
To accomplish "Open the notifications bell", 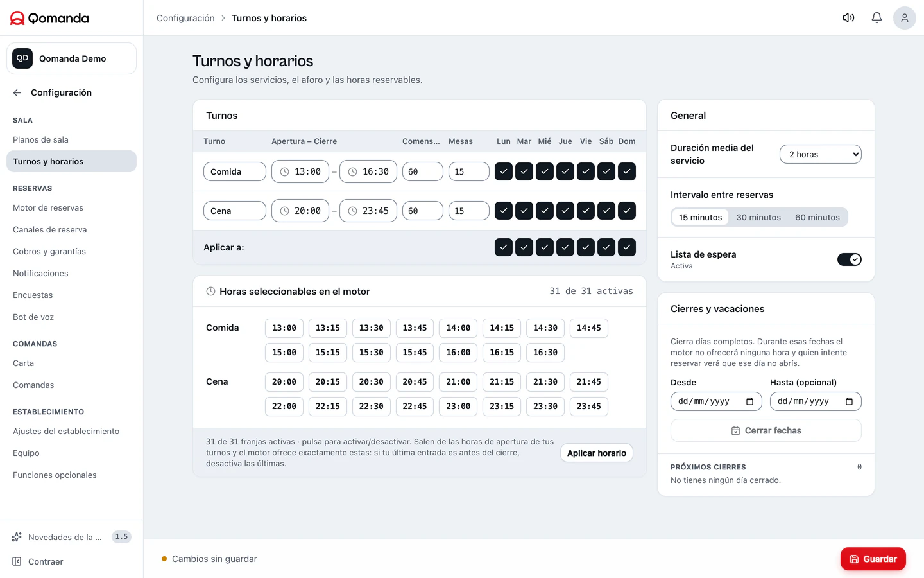I will coord(877,18).
